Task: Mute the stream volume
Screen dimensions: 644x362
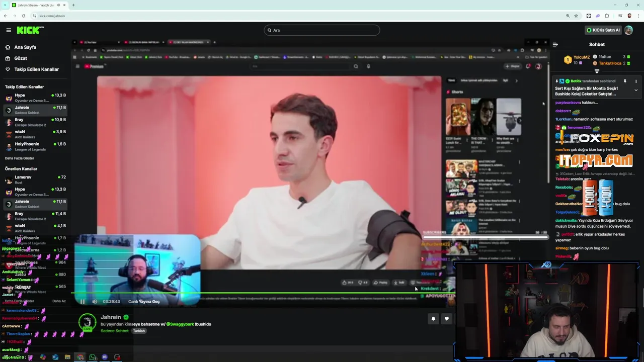Action: coord(95,302)
